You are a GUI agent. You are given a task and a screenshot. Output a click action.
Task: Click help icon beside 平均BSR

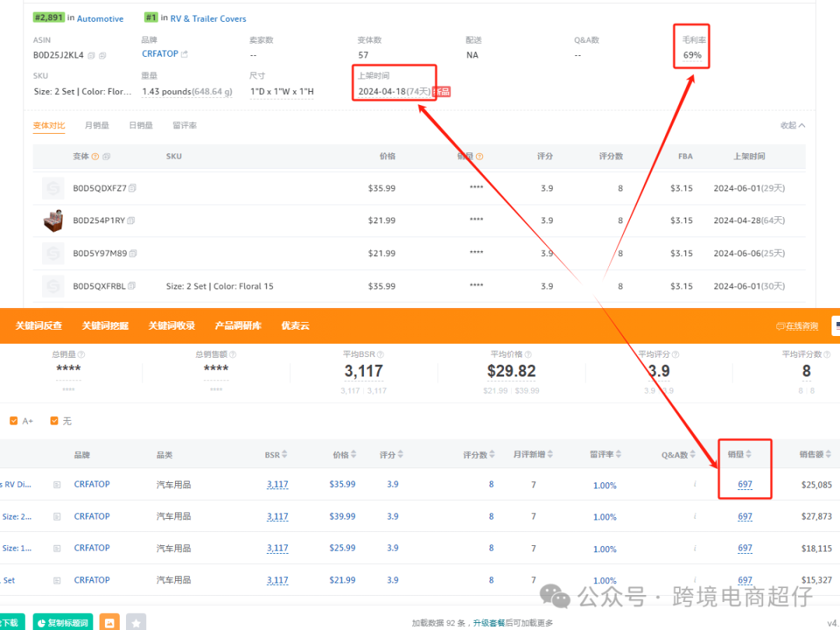pyautogui.click(x=380, y=355)
